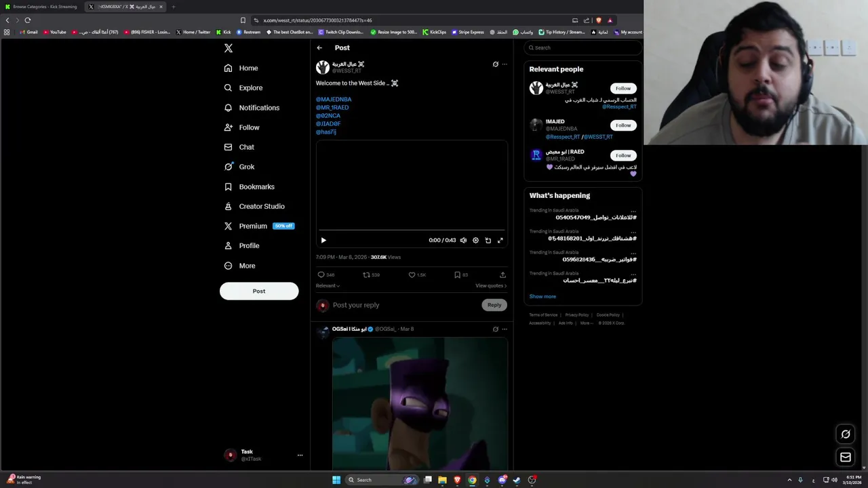Click the Grok icon on main post
The height and width of the screenshot is (488, 868).
coord(496,64)
